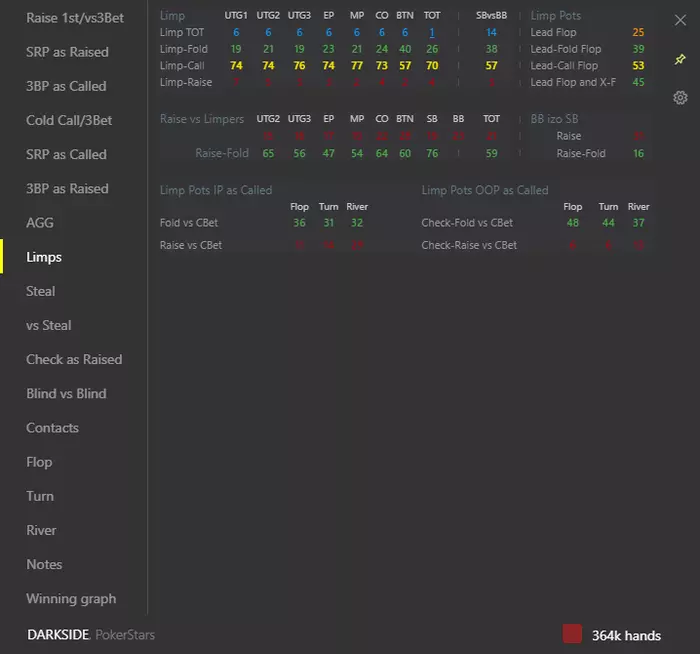View the Winning graph tab
This screenshot has height=654, width=700.
(x=71, y=599)
